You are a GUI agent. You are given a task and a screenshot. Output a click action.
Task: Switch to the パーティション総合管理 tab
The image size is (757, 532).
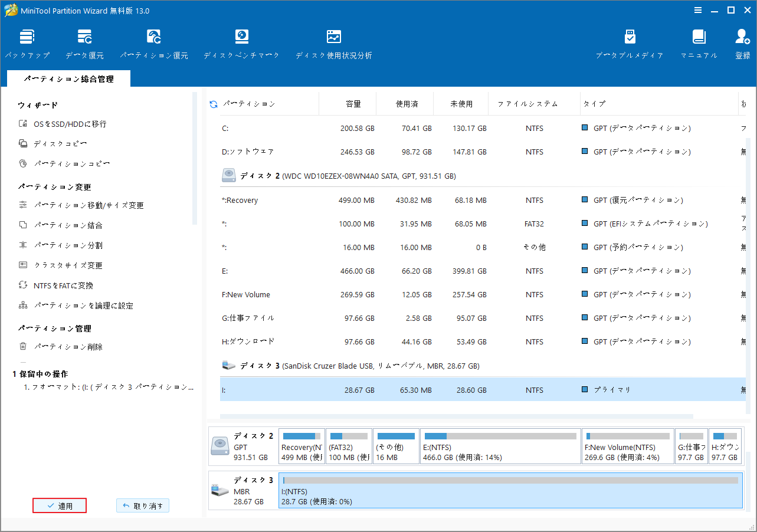coord(68,78)
